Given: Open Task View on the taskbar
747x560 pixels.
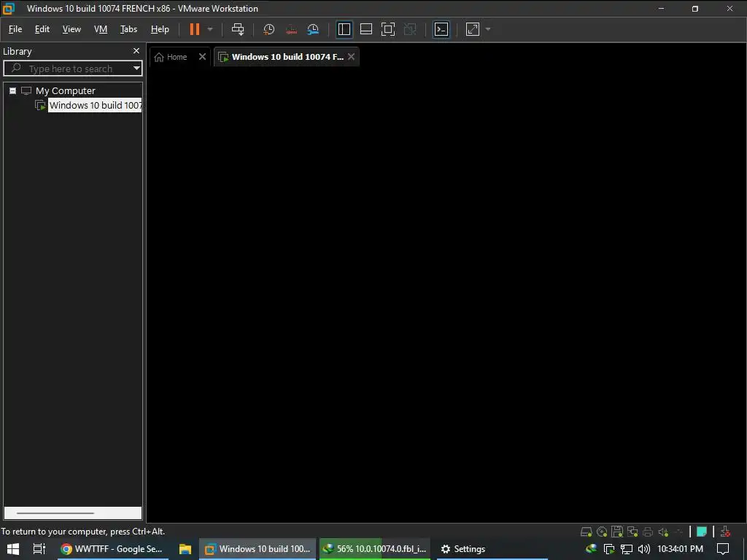Looking at the screenshot, I should point(39,548).
